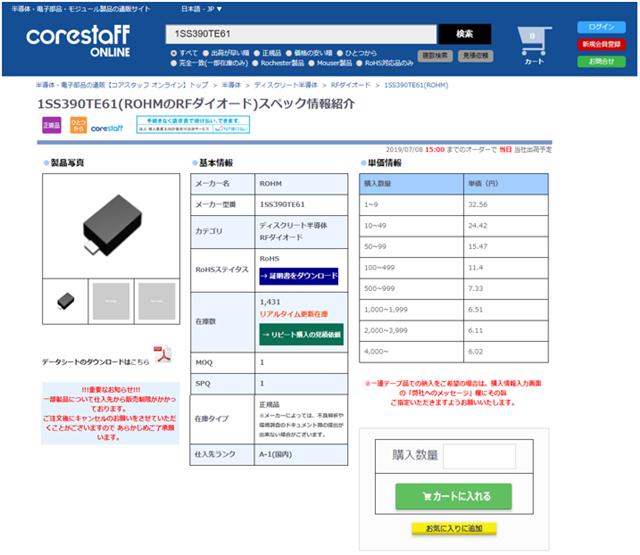Screen dimensions: 640x555
Task: Open the ディスクリート半導体 breadcrumb link
Action: [286, 85]
